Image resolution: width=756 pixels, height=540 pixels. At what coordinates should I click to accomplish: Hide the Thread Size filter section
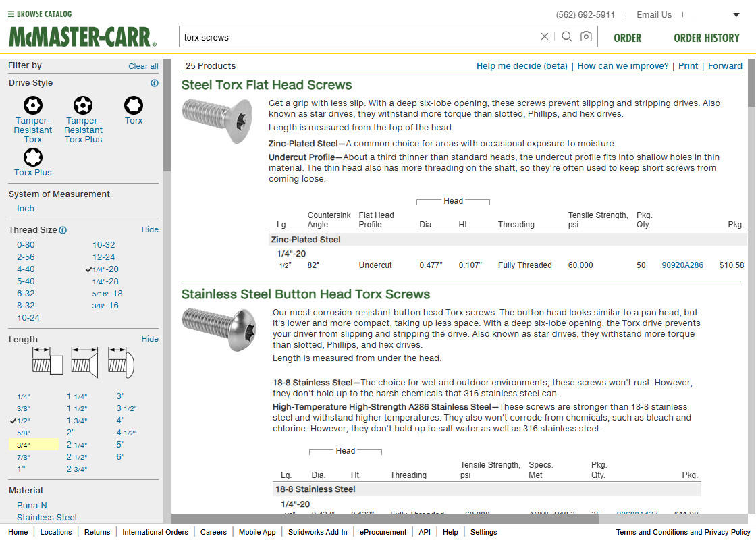coord(150,230)
